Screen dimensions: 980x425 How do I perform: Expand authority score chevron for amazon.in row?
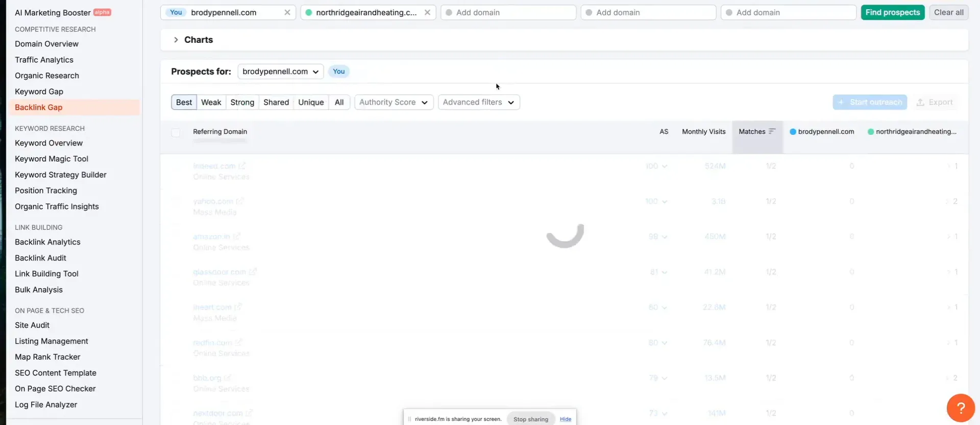[665, 237]
